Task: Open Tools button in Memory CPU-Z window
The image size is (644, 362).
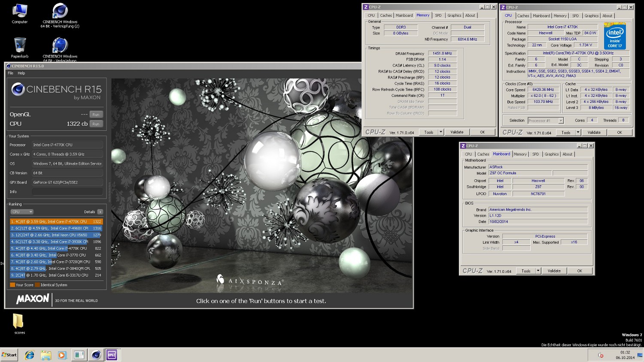Action: (x=429, y=132)
